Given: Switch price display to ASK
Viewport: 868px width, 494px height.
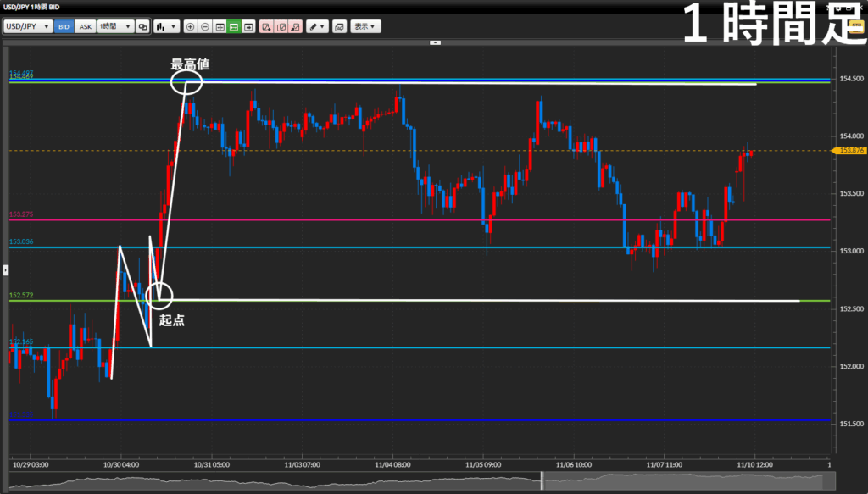Looking at the screenshot, I should 85,26.
